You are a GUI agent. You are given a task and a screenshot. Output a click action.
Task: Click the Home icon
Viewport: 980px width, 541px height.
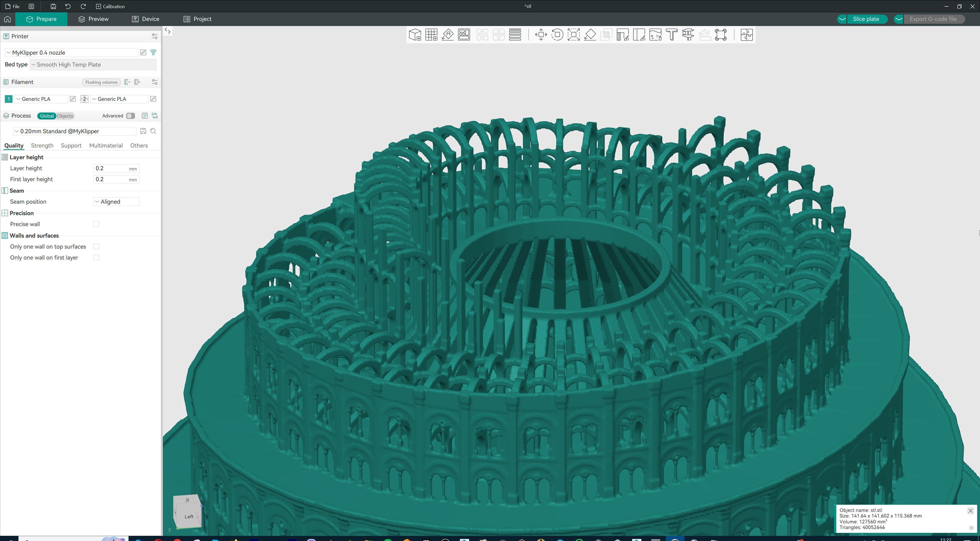point(7,19)
